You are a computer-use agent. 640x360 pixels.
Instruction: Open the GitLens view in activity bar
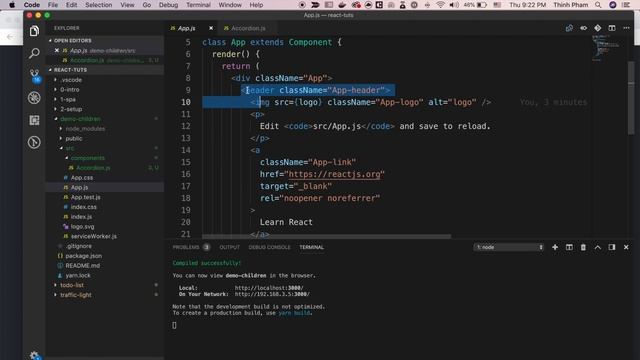34,142
